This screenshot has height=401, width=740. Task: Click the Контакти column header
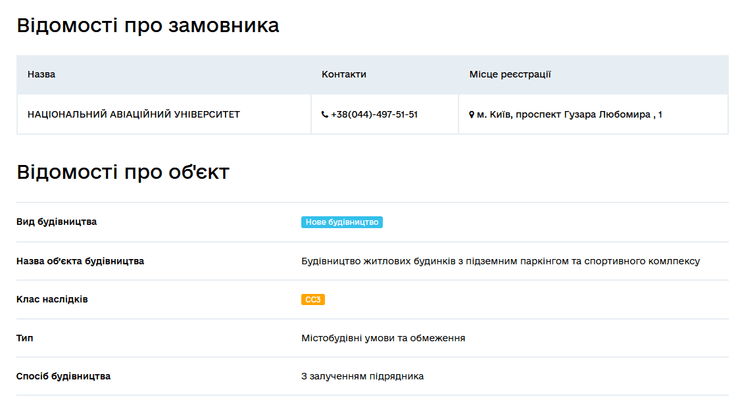pos(344,75)
